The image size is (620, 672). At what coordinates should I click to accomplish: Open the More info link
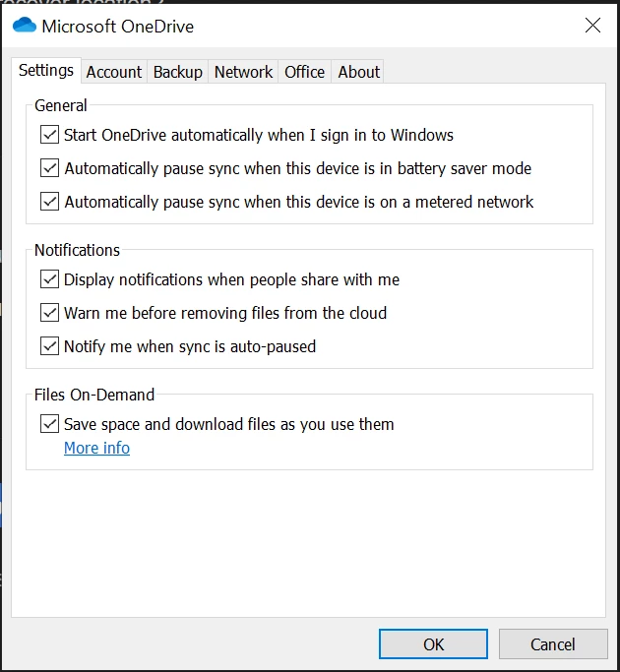click(x=96, y=448)
